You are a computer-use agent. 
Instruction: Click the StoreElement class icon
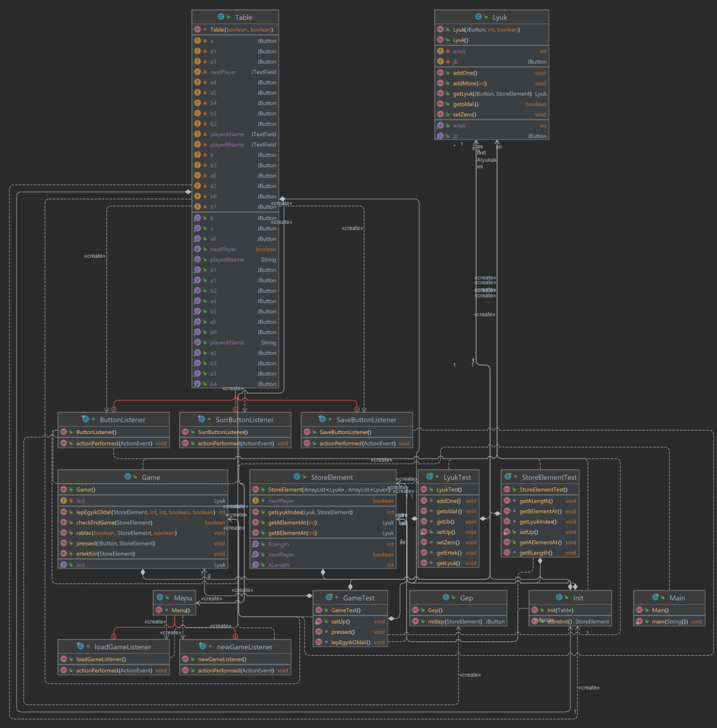tap(297, 477)
